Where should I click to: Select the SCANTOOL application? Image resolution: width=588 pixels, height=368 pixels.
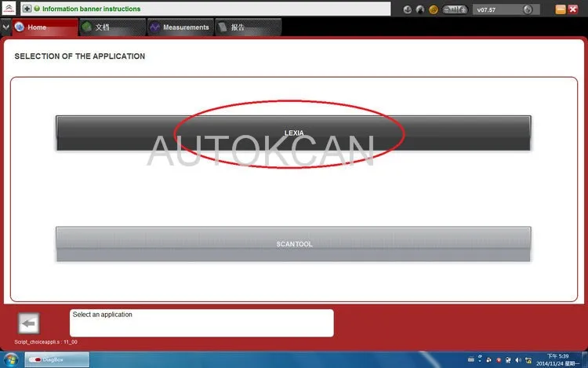point(294,244)
